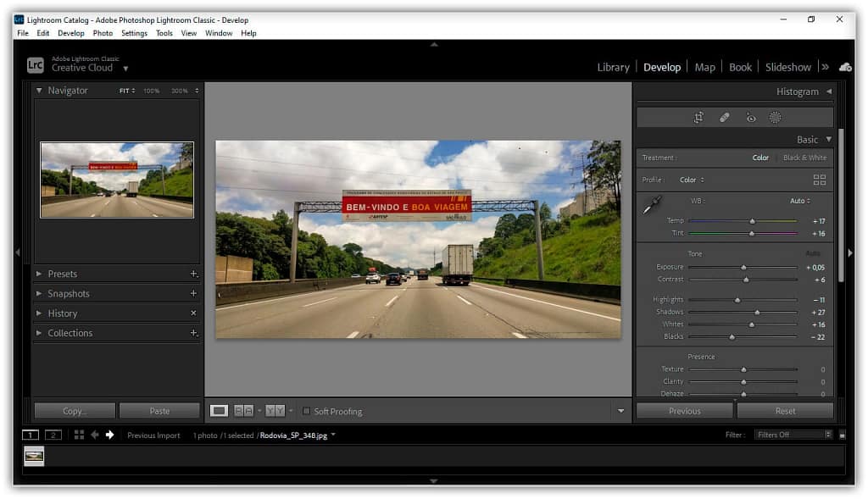Open the cloud sync status icon
Image resolution: width=868 pixels, height=499 pixels.
(845, 67)
